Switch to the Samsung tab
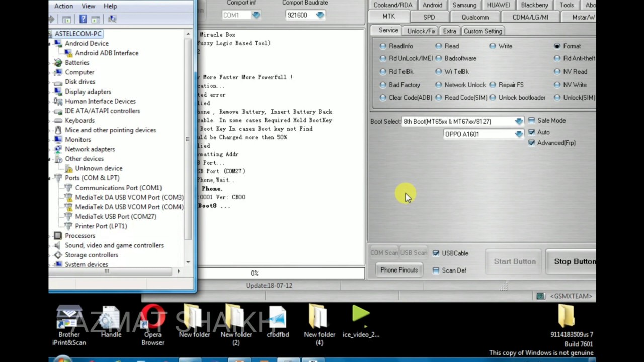The height and width of the screenshot is (362, 644). click(464, 5)
